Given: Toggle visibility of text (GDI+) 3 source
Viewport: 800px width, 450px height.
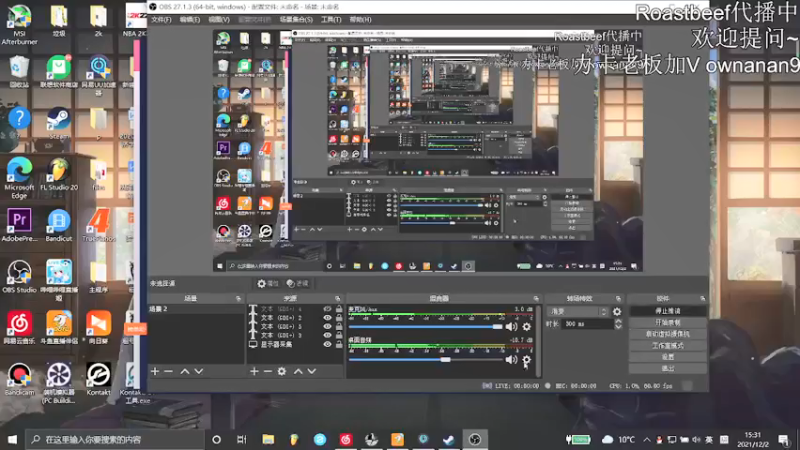Looking at the screenshot, I should pyautogui.click(x=327, y=335).
